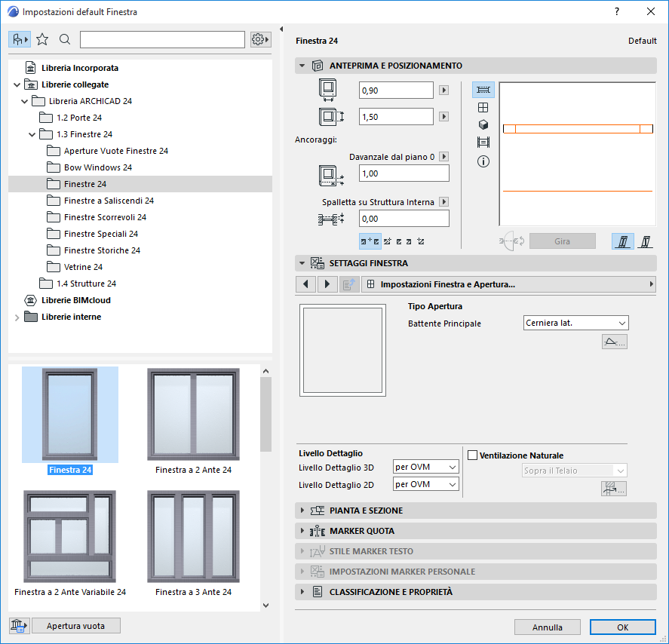Open the info preview icon
The height and width of the screenshot is (644, 669).
tap(483, 161)
